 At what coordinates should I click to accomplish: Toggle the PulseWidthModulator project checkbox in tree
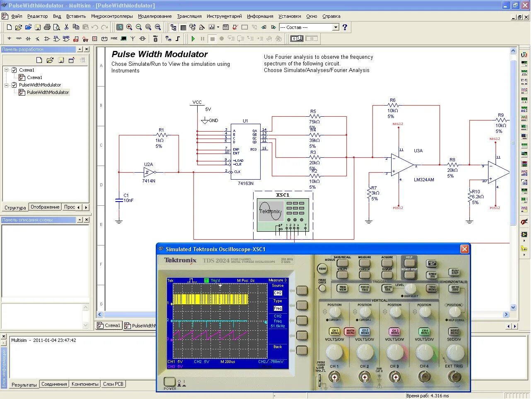pyautogui.click(x=14, y=85)
